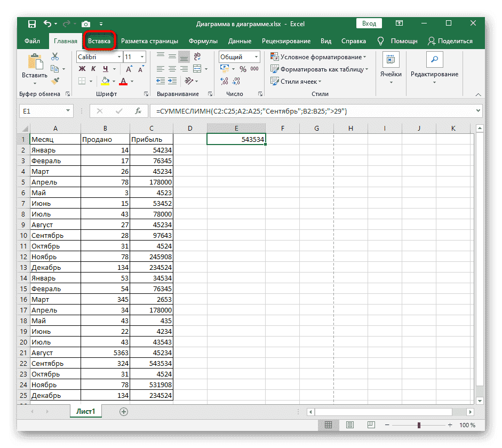502x448 pixels.
Task: Click the percent style icon
Action: pyautogui.click(x=243, y=69)
